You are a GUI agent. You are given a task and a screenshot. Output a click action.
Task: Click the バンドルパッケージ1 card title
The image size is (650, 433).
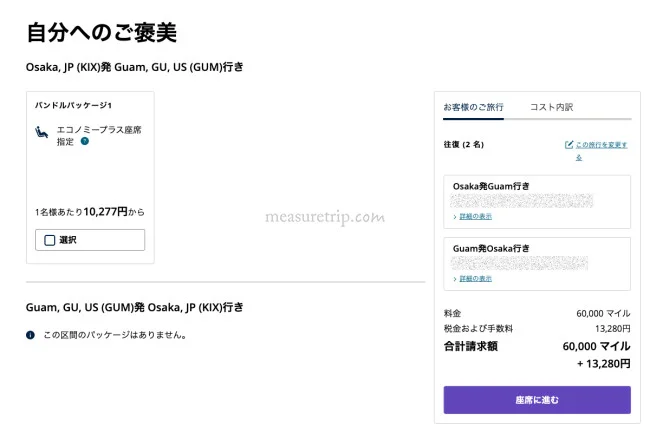(x=73, y=105)
